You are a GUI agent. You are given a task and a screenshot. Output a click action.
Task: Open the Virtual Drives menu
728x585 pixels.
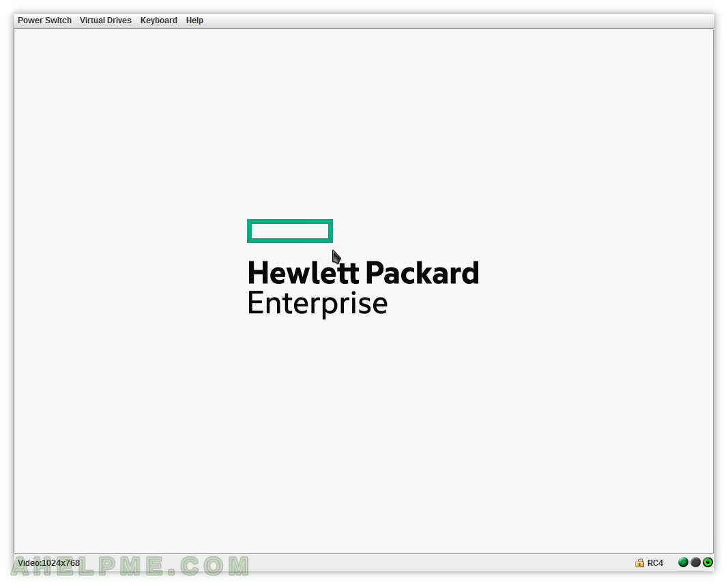tap(105, 20)
